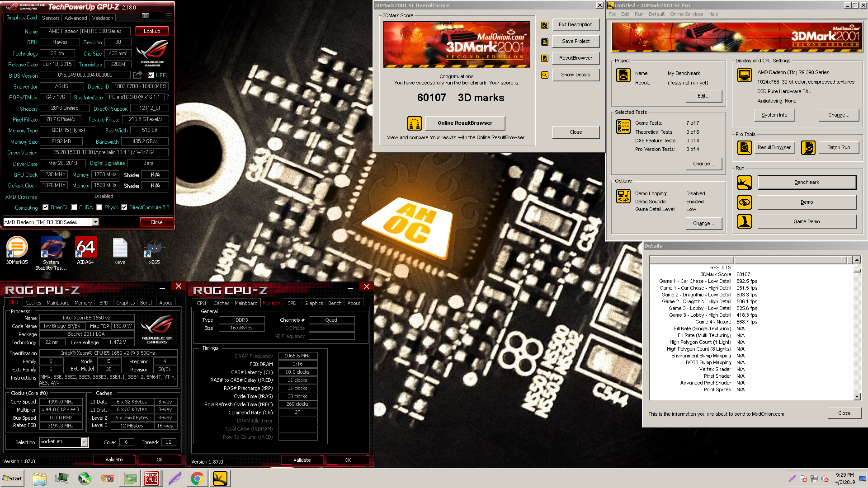The image size is (868, 488).
Task: Open the Validation tab in GPU-Z
Action: pos(103,18)
